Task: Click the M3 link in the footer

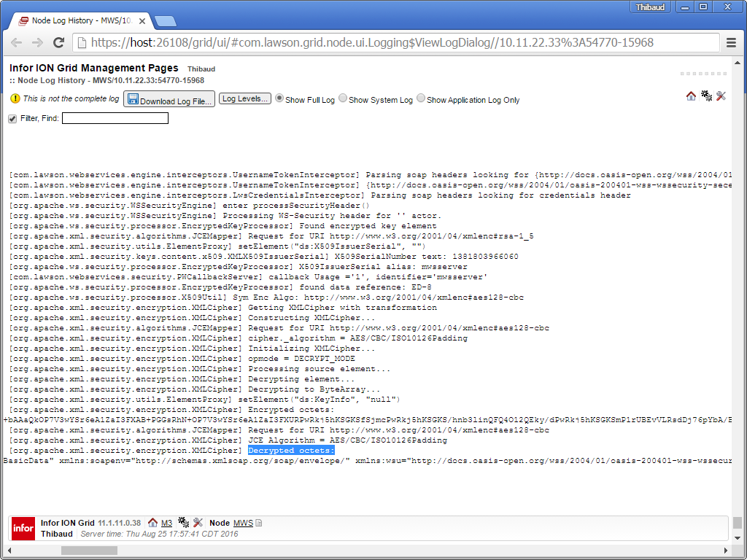Action: point(166,523)
